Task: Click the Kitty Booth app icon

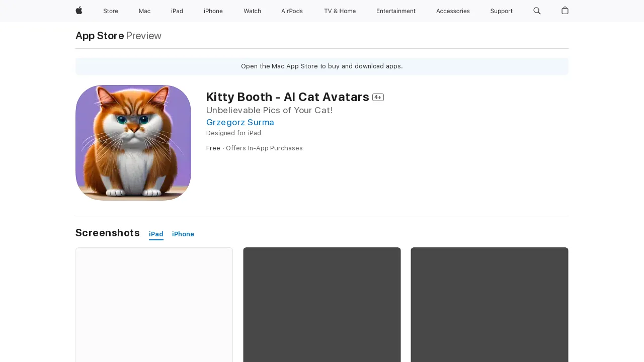Action: [133, 142]
